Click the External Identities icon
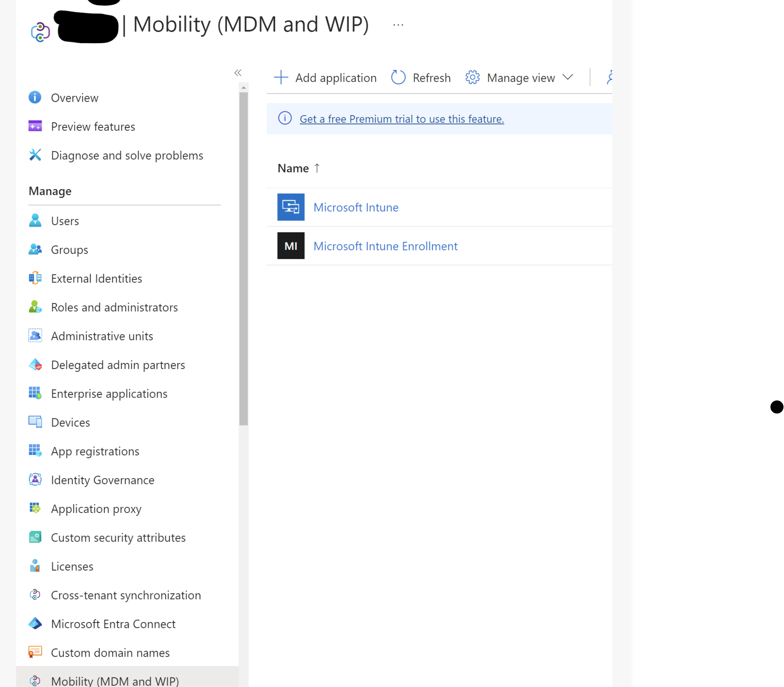This screenshot has width=784, height=687. tap(35, 278)
